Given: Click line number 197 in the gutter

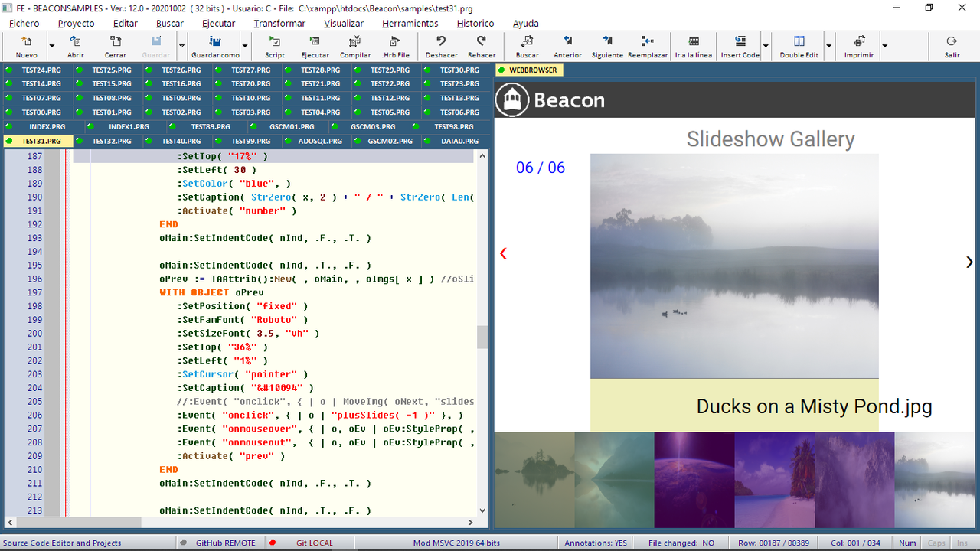Looking at the screenshot, I should tap(34, 292).
